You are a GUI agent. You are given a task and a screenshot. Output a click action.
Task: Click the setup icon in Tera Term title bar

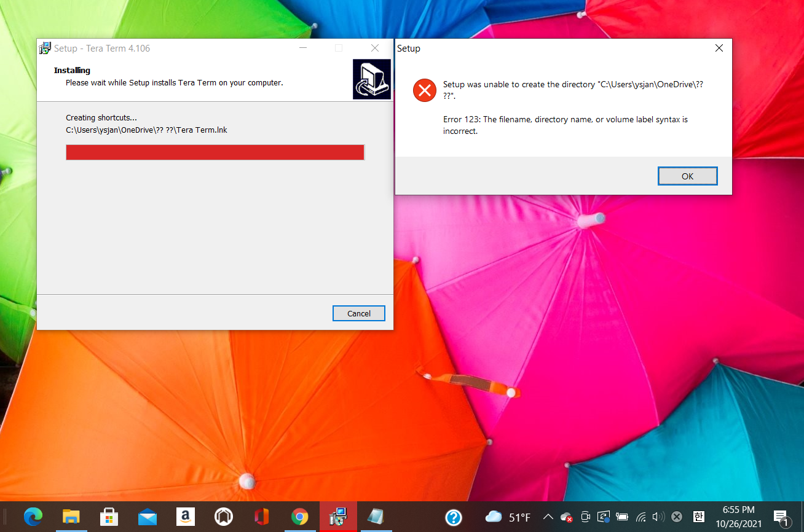coord(45,49)
